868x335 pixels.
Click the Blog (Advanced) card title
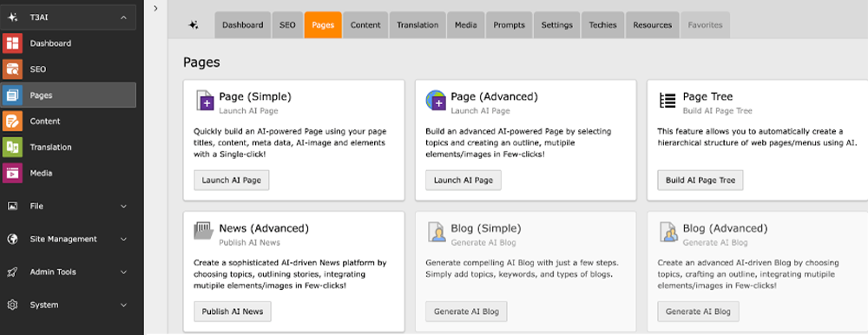[x=726, y=228]
